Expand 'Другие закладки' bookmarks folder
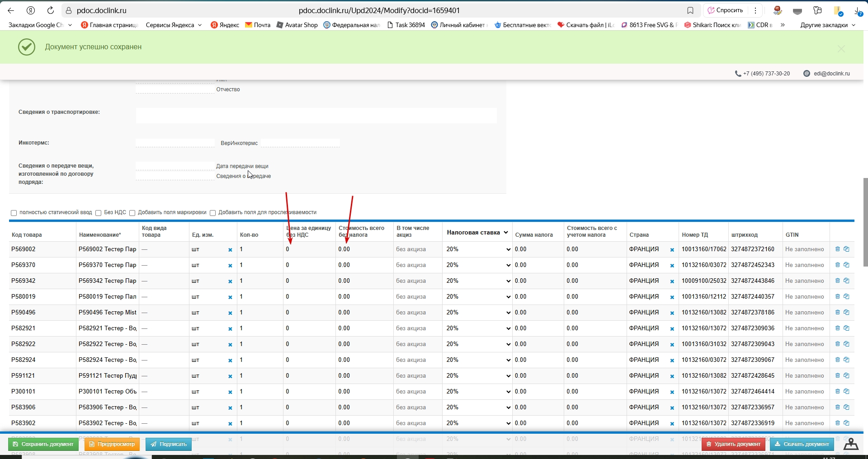Viewport: 868px width, 459px height. tap(828, 25)
